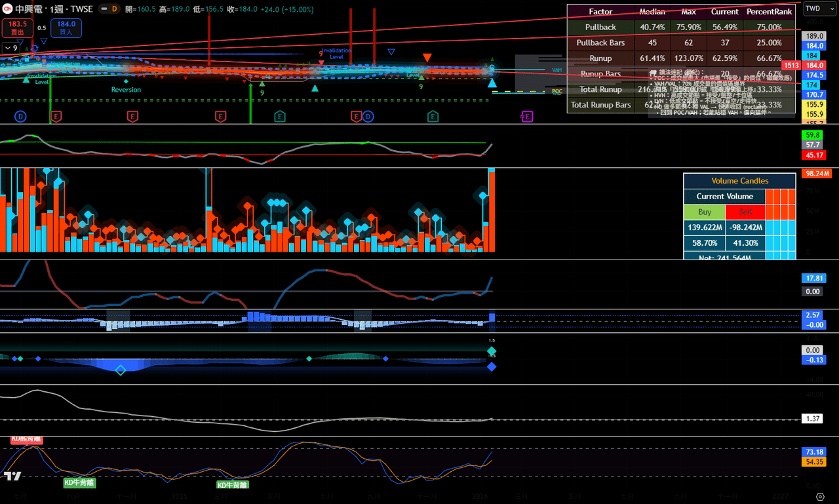The width and height of the screenshot is (839, 504).
Task: Click the green Buy cell in Volume Candles table
Action: point(704,212)
